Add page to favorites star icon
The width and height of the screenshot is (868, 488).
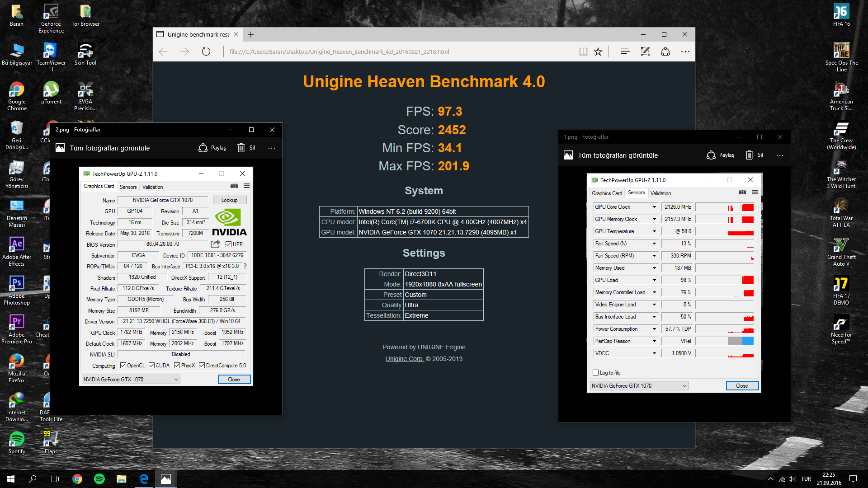(598, 52)
